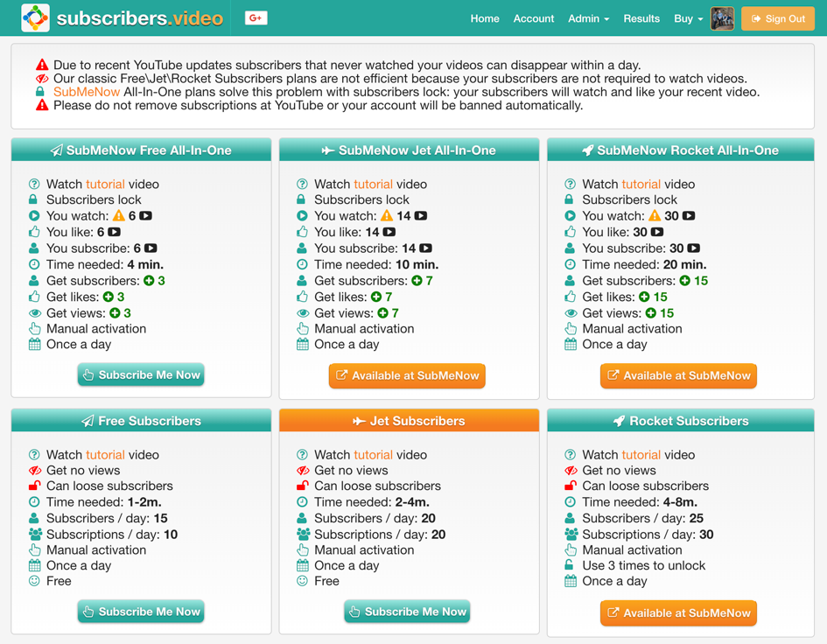Click YouTube icon after You like: 30
827x644 pixels.
click(657, 232)
